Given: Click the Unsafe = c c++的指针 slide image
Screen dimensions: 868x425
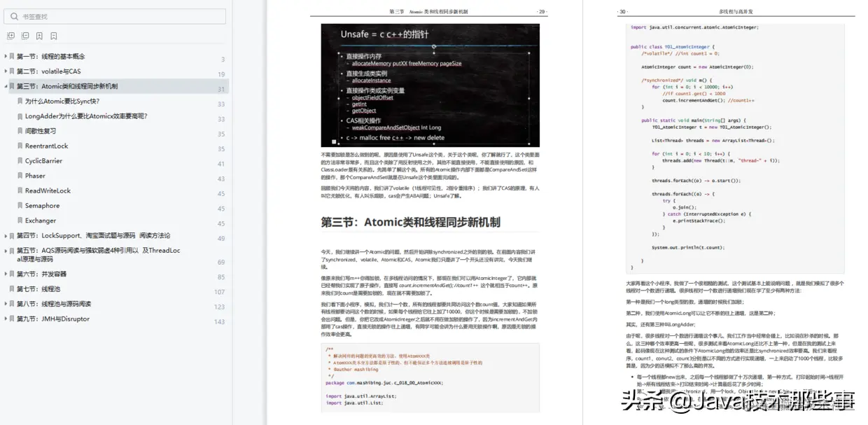Looking at the screenshot, I should click(x=430, y=85).
